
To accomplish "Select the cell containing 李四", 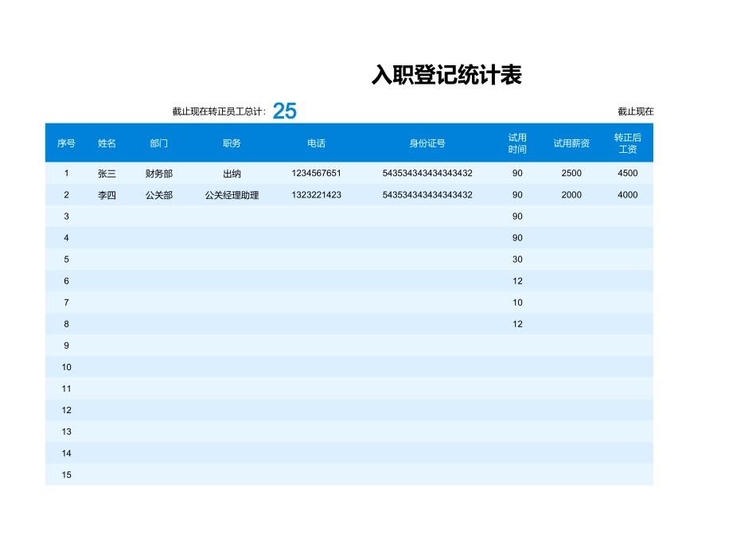I will click(107, 193).
